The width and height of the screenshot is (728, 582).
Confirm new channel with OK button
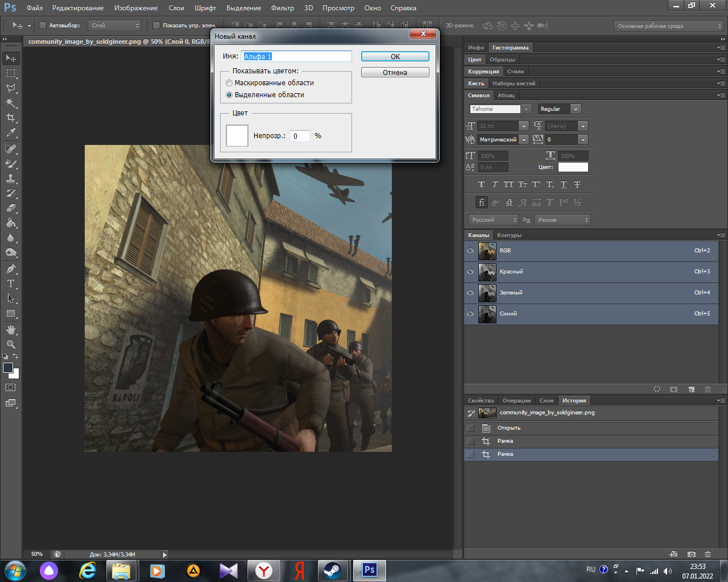pos(395,56)
